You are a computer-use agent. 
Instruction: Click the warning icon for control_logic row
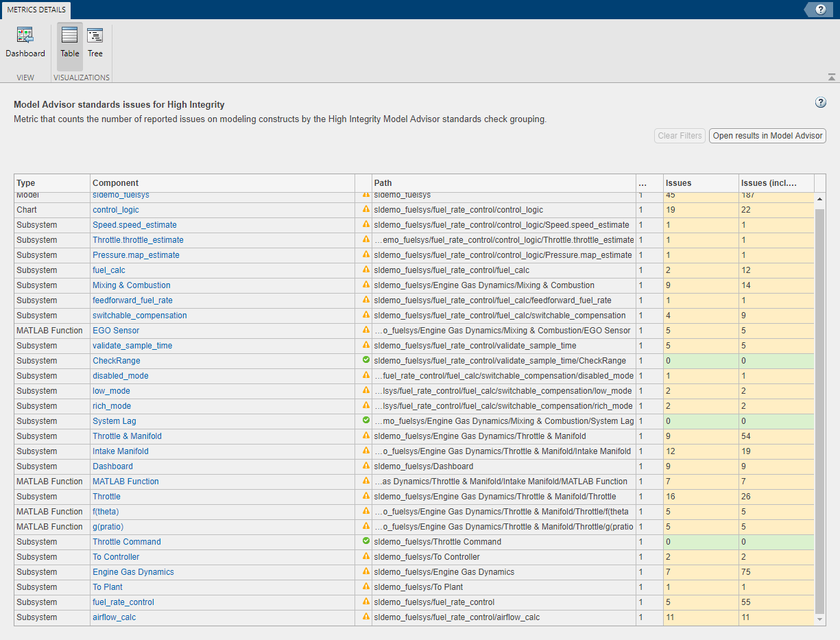point(365,209)
